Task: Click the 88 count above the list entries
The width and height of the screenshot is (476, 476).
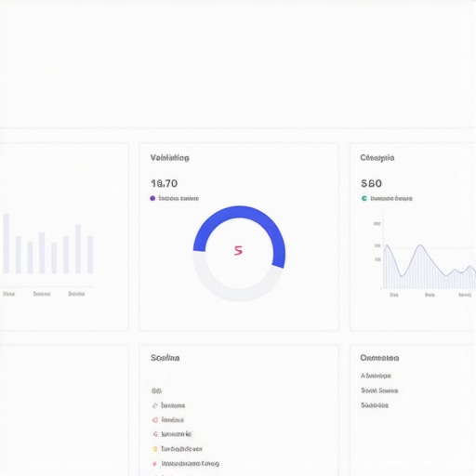Action: tap(156, 390)
